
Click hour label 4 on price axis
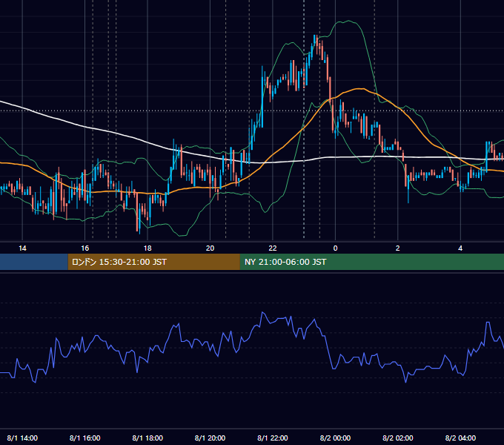460,248
